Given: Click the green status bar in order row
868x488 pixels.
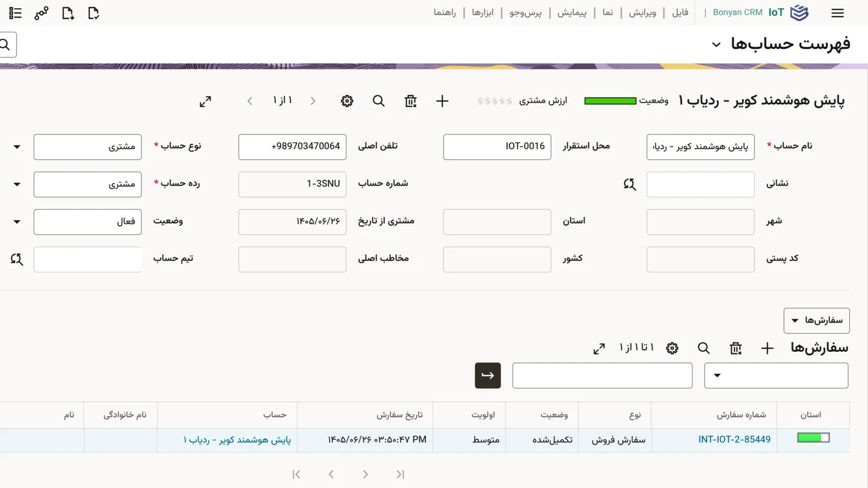Looking at the screenshot, I should click(813, 438).
